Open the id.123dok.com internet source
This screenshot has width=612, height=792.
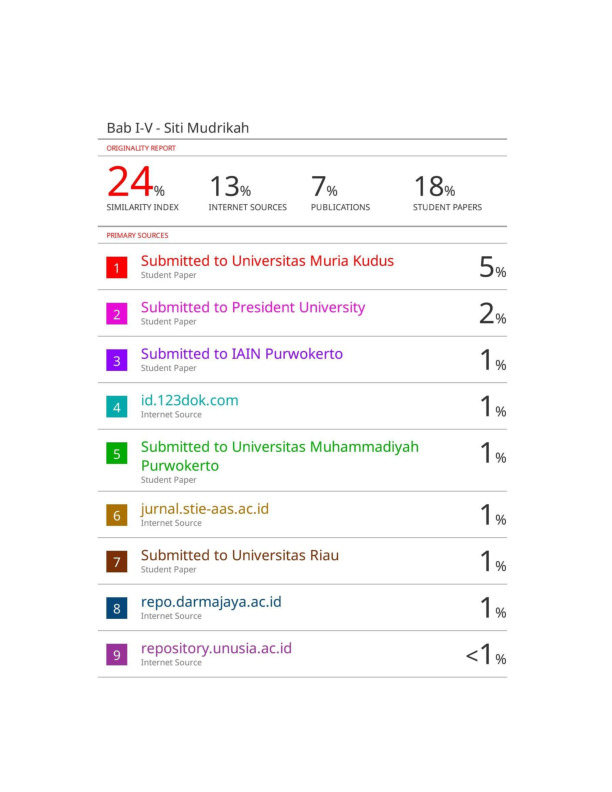point(189,401)
